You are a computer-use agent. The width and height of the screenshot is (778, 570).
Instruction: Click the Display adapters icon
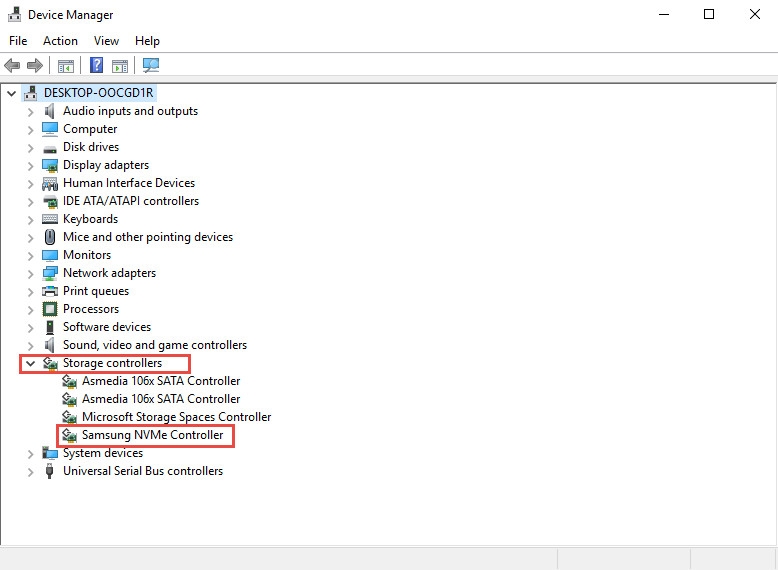pyautogui.click(x=50, y=165)
